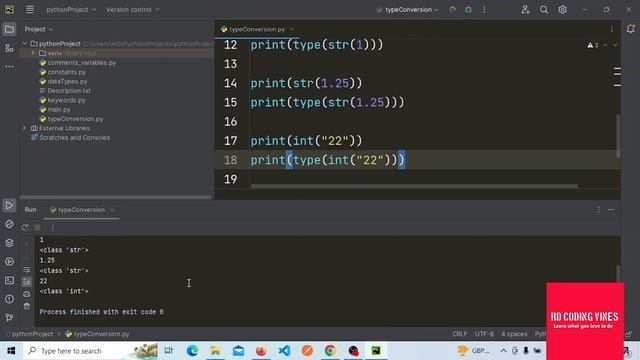Screen dimensions: 640x360
Task: Rerun typeConversion in Run panel
Action: tap(25, 227)
